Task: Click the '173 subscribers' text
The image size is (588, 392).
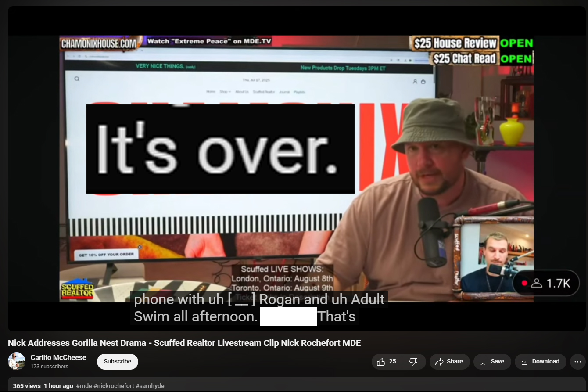Action: pyautogui.click(x=50, y=367)
